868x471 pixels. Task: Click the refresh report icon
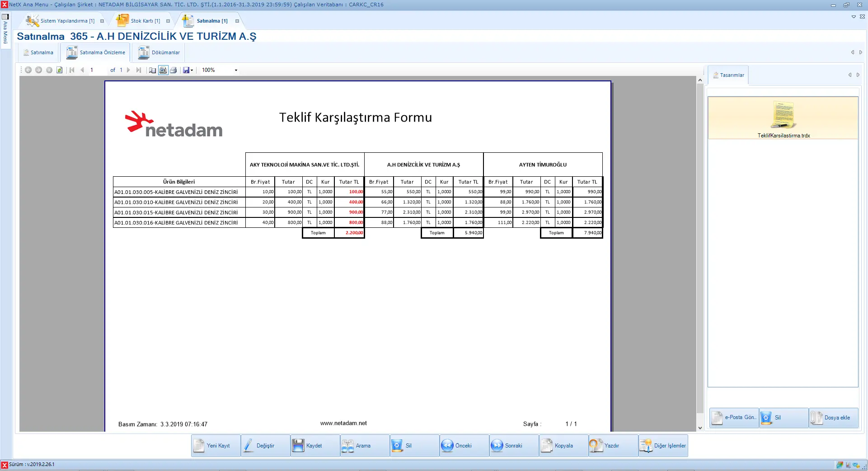click(x=59, y=70)
